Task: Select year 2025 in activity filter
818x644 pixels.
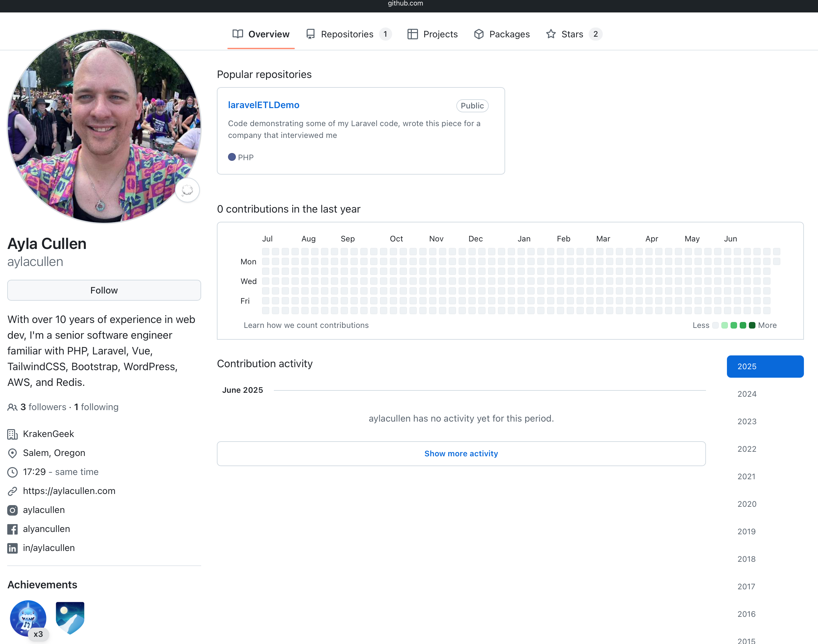Action: (765, 367)
